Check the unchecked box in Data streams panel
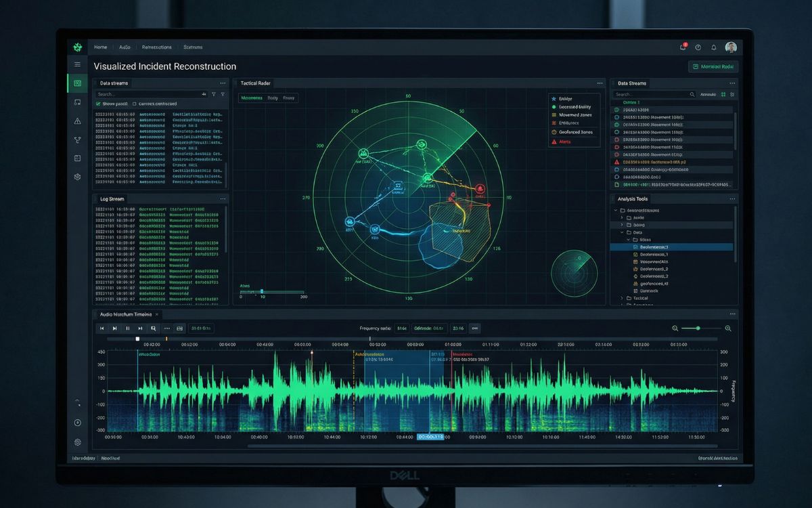 tap(133, 104)
